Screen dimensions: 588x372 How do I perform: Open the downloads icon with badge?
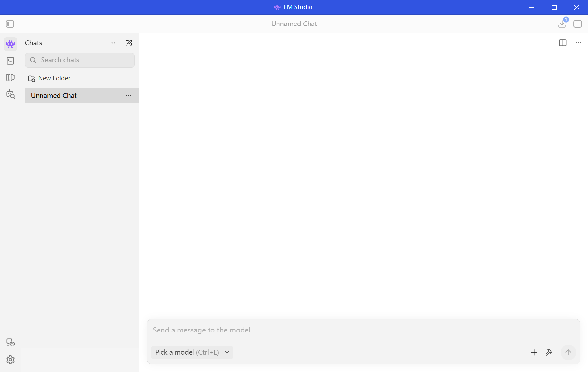562,24
